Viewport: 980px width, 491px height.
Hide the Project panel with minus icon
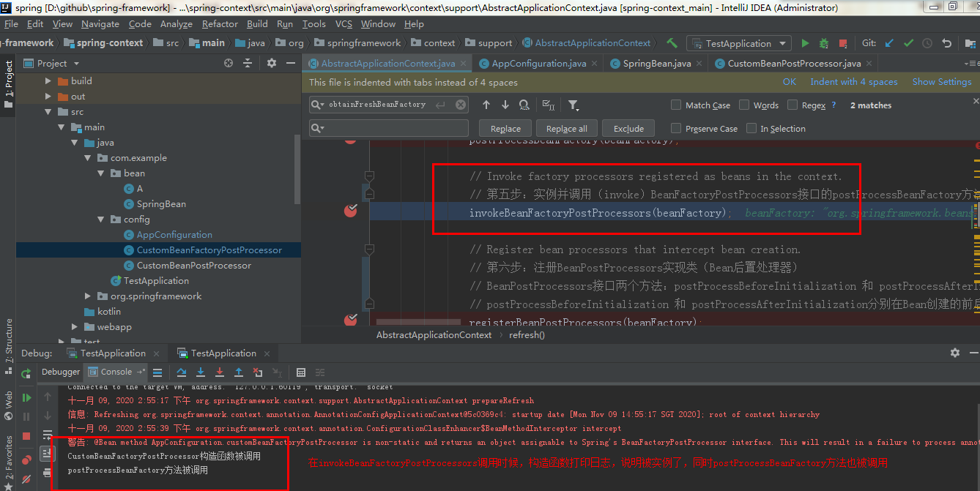coord(291,64)
